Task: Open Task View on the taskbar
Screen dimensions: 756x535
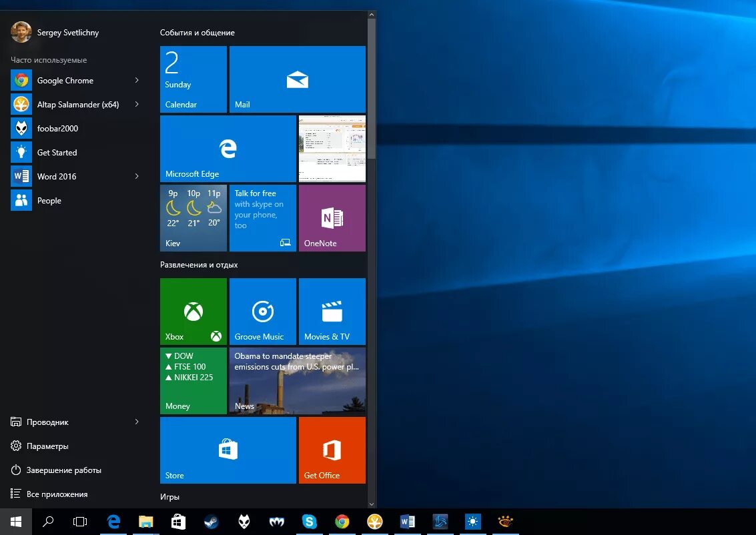Action: click(80, 522)
